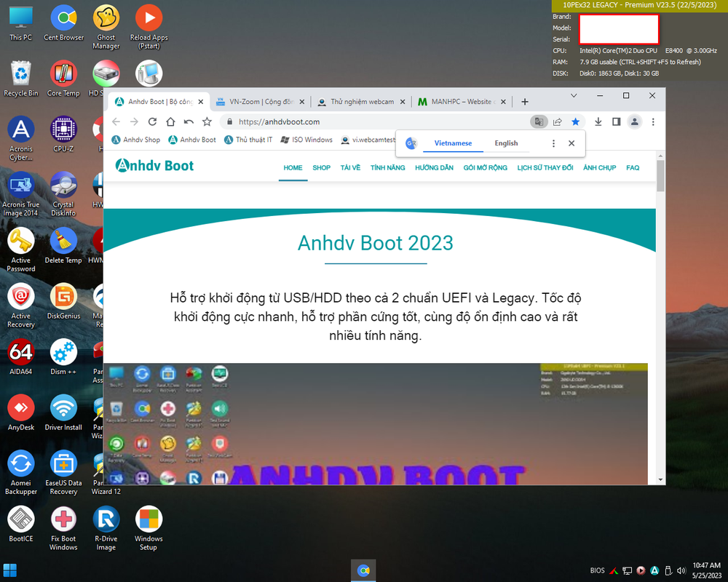728x582 pixels.
Task: Open This PC desktop icon
Action: click(x=21, y=24)
